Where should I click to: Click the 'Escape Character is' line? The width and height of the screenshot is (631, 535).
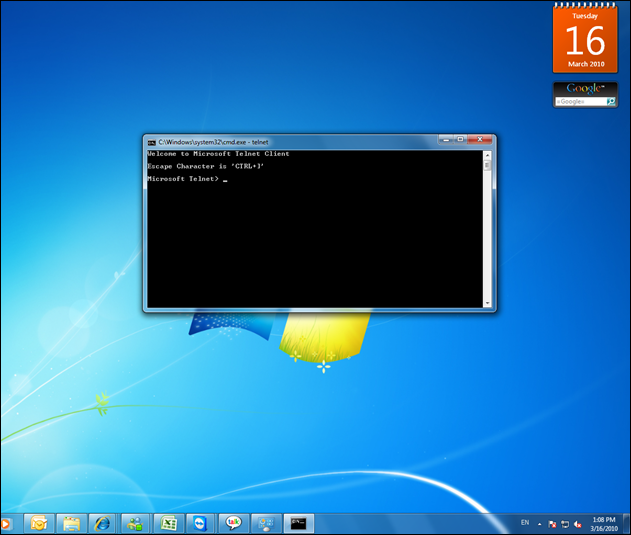click(206, 166)
